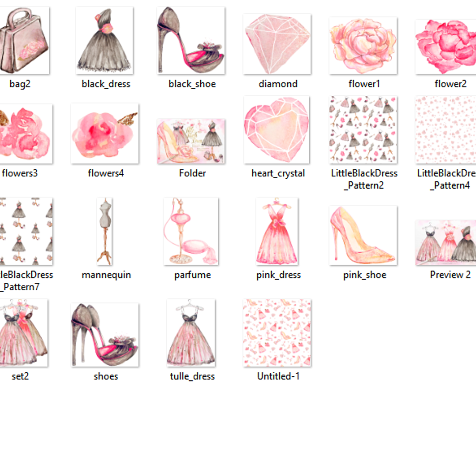Viewport: 476px width, 476px height.
Task: Choose the flower2 pink peony thumbnail
Action: (x=446, y=47)
